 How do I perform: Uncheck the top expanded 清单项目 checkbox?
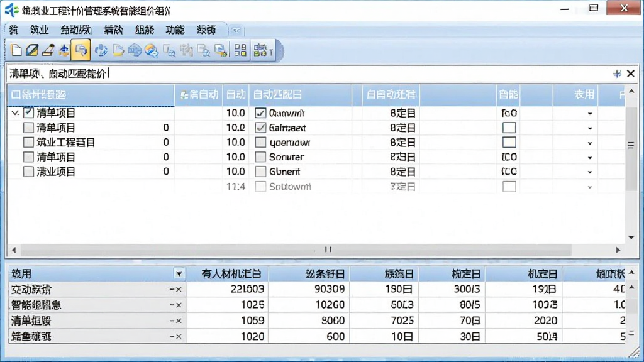[x=28, y=112]
